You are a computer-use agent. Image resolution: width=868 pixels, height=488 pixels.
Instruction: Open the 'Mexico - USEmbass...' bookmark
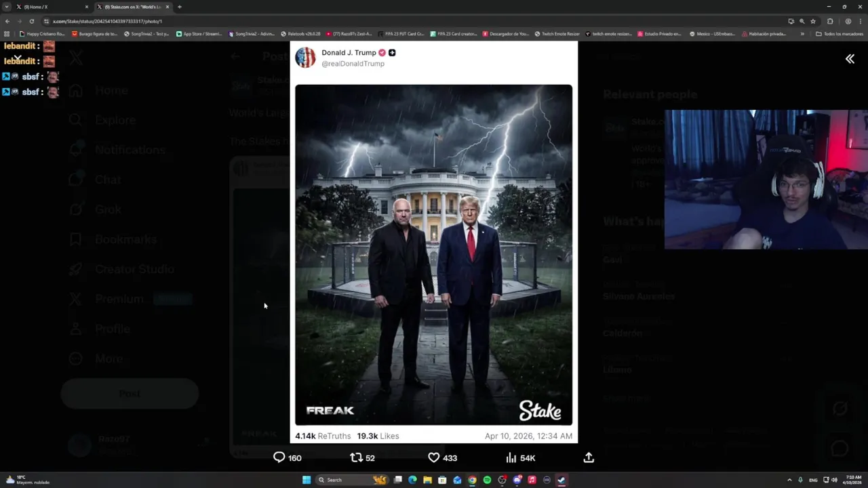(712, 34)
